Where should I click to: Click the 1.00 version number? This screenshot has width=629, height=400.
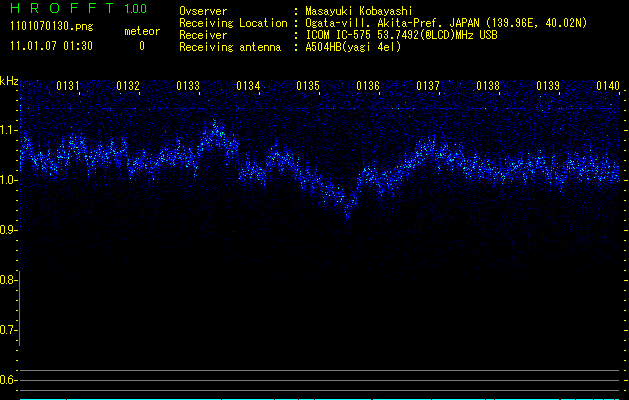(135, 9)
